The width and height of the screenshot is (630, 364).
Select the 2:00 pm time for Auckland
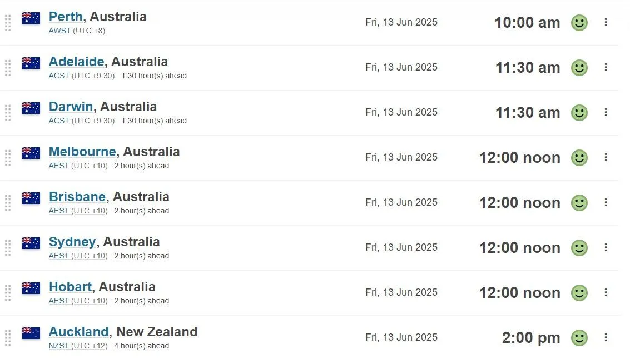531,337
